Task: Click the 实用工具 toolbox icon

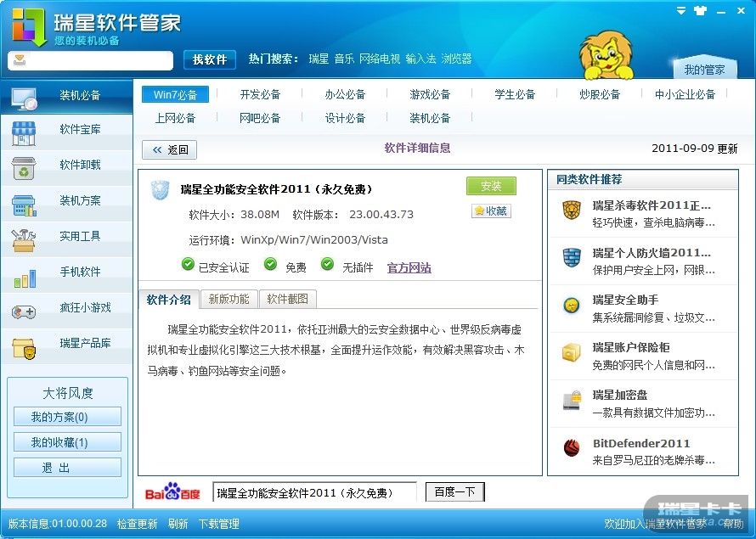Action: 24,240
